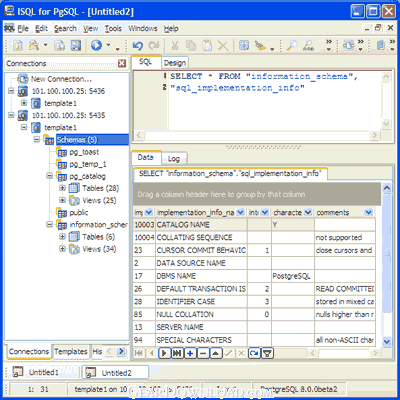Open implementation_info_name column filter dropdown

(240, 212)
